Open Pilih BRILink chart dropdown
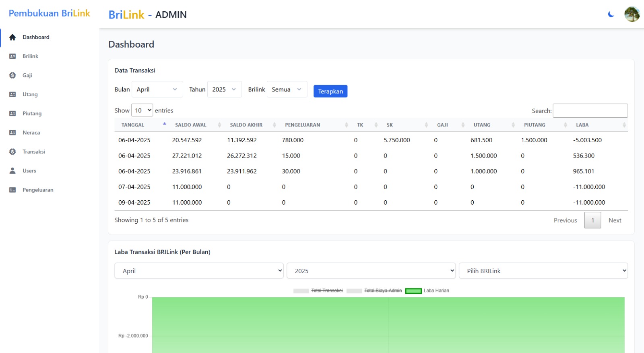644x353 pixels. pyautogui.click(x=543, y=271)
